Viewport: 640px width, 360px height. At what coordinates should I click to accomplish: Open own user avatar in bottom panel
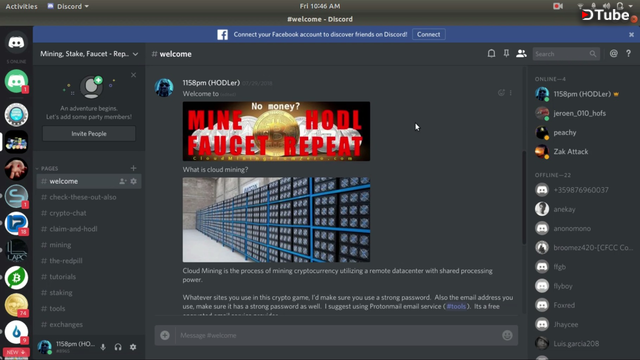pos(44,347)
